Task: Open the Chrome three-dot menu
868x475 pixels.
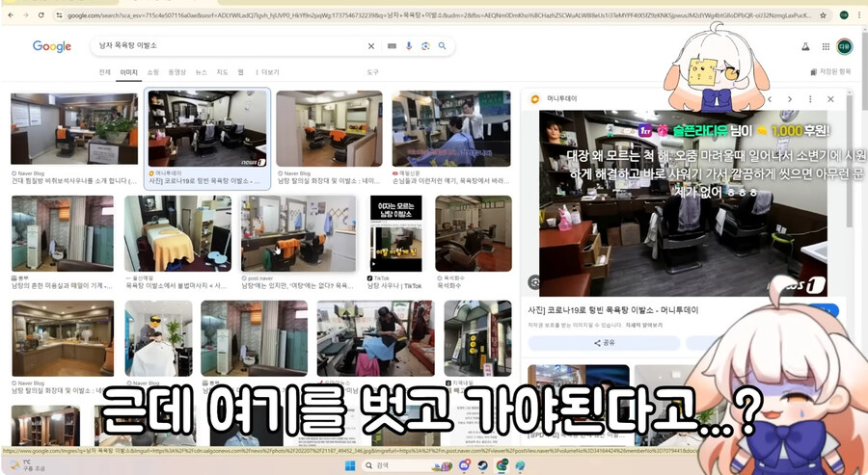Action: click(859, 15)
